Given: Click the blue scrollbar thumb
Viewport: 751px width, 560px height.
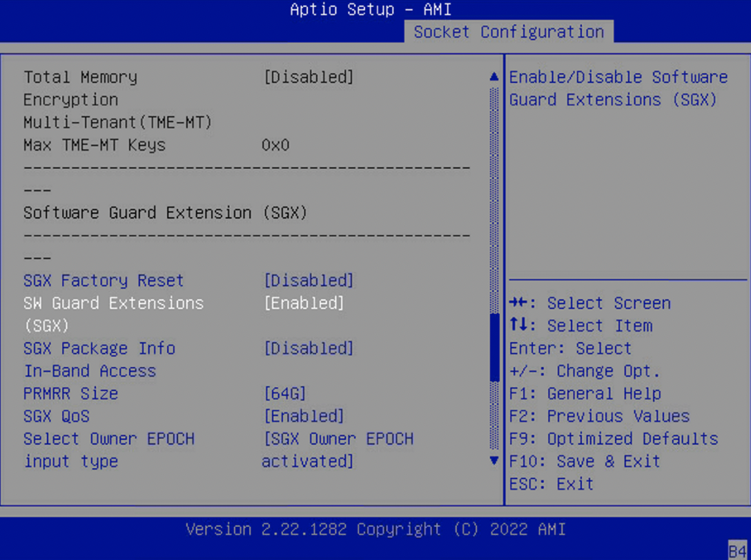Looking at the screenshot, I should pos(494,347).
